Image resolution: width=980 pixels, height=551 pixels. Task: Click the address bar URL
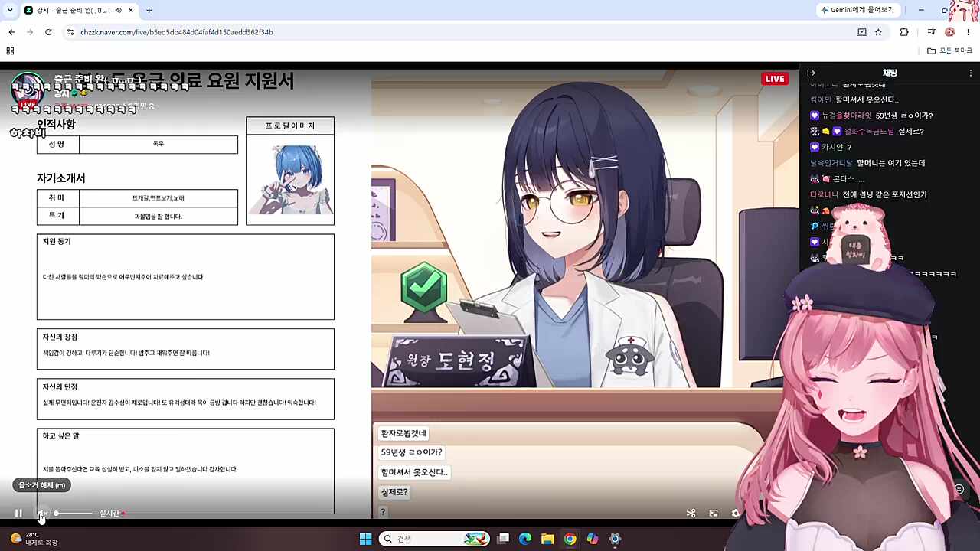tap(177, 32)
